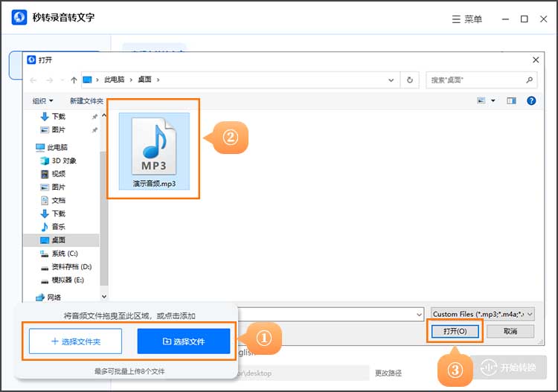
Task: Click the search magnifier icon
Action: tap(529, 80)
